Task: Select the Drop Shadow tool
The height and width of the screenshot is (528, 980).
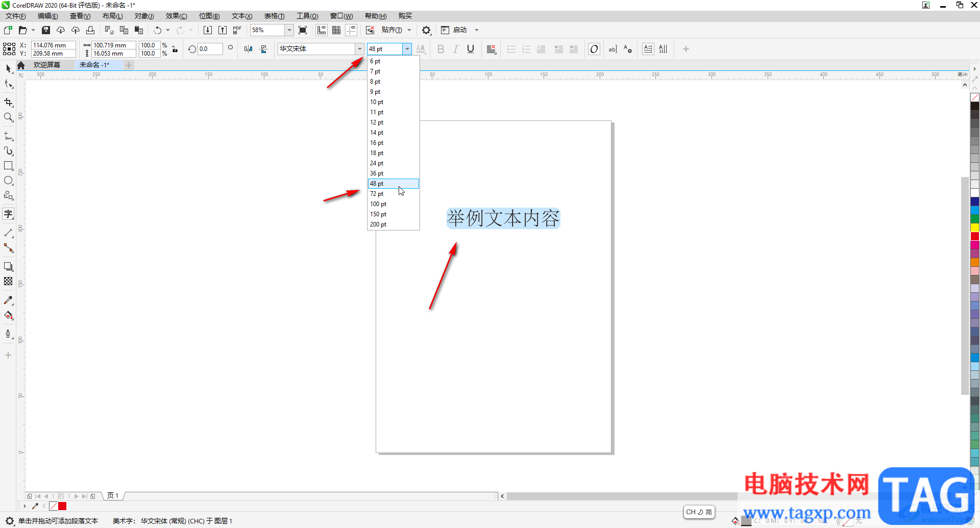Action: point(8,266)
